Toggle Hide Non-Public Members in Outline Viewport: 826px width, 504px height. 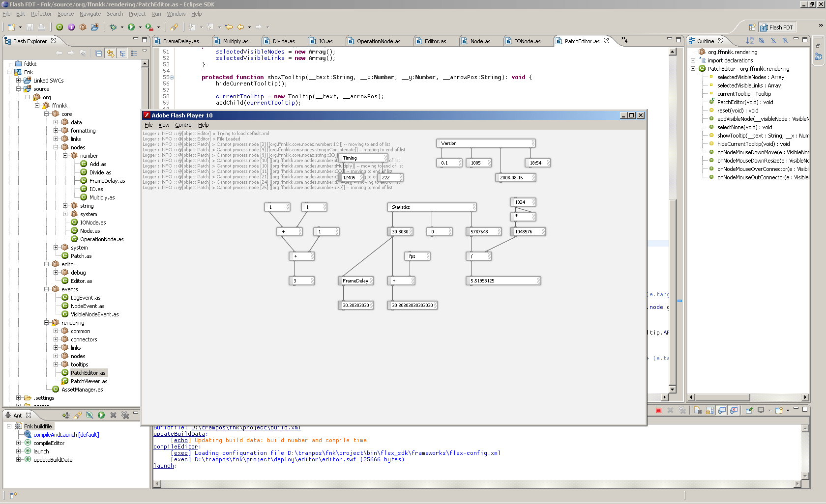(x=785, y=41)
